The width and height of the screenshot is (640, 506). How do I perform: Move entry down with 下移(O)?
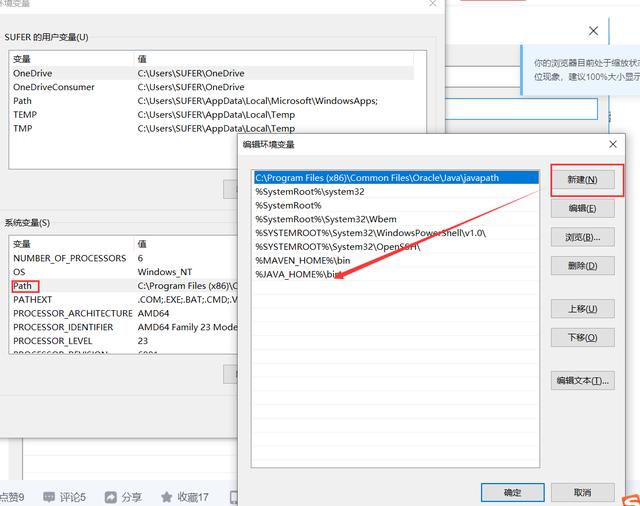click(582, 337)
